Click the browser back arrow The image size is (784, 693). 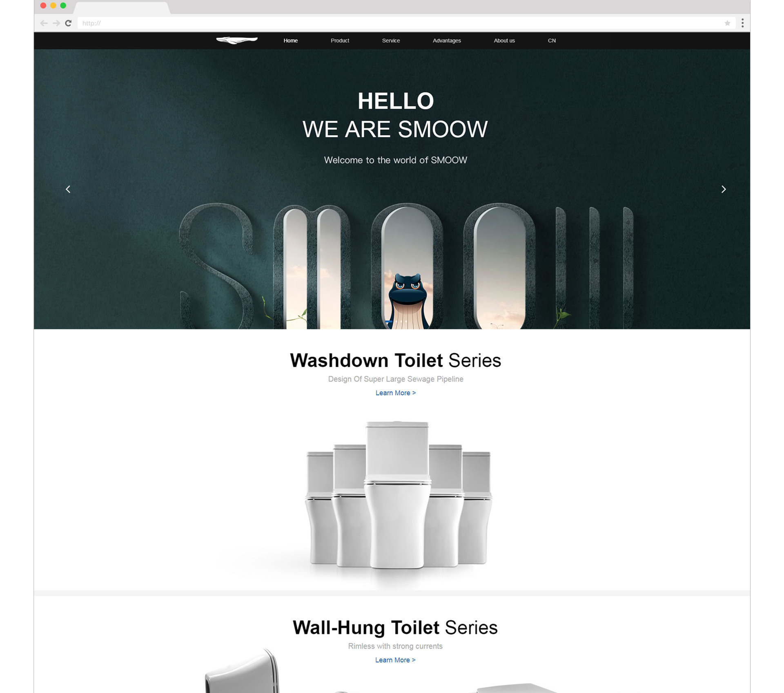point(44,23)
